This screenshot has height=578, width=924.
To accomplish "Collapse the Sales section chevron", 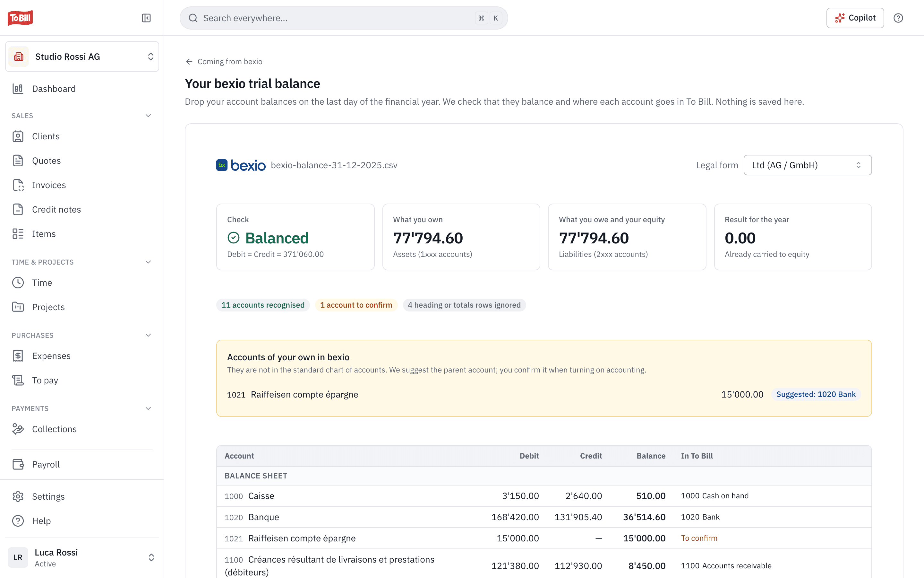I will pyautogui.click(x=148, y=116).
